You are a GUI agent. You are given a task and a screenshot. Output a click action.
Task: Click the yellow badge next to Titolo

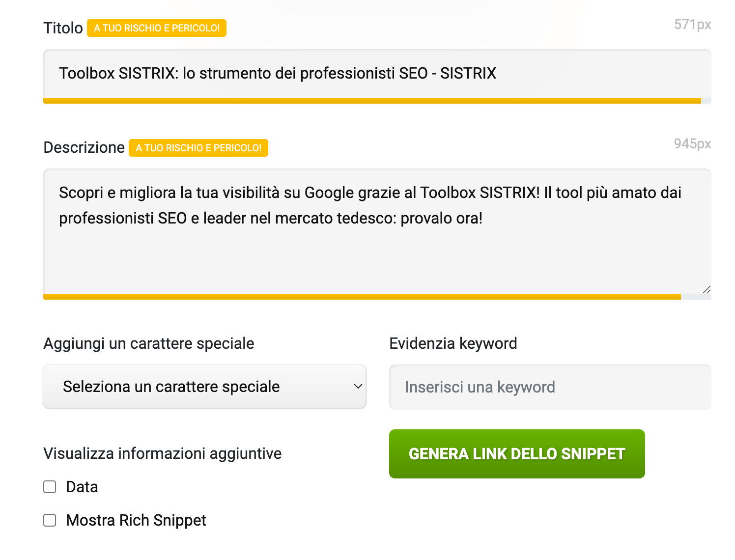(157, 28)
